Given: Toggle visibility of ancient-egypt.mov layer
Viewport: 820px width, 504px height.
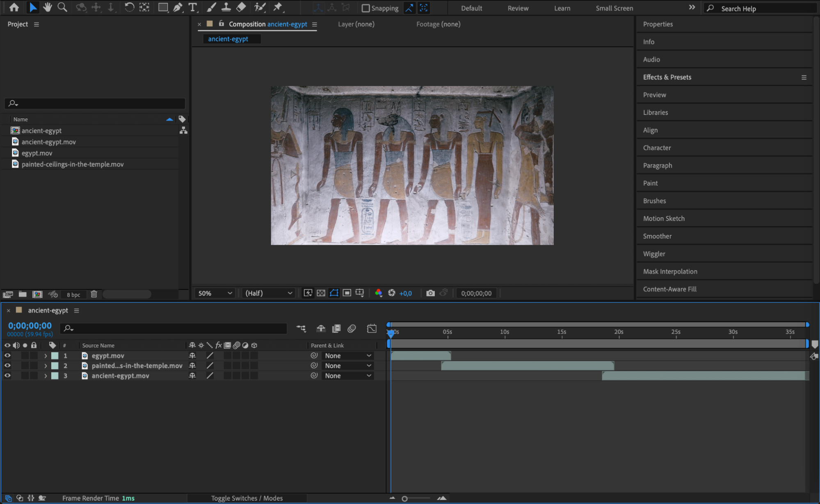Looking at the screenshot, I should click(7, 376).
